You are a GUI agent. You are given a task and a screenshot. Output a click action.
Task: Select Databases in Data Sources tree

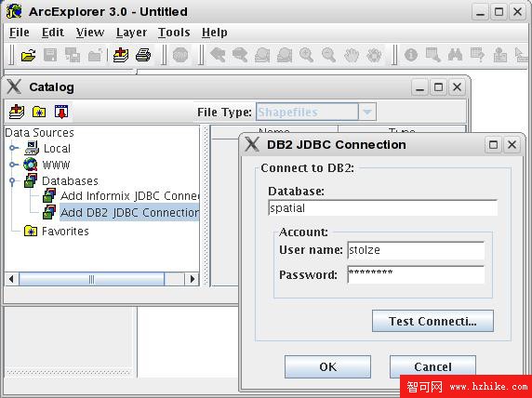pyautogui.click(x=70, y=180)
